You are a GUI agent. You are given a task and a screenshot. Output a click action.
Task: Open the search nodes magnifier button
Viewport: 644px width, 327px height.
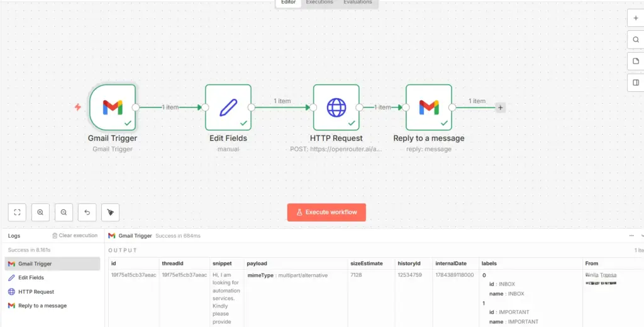click(x=636, y=40)
